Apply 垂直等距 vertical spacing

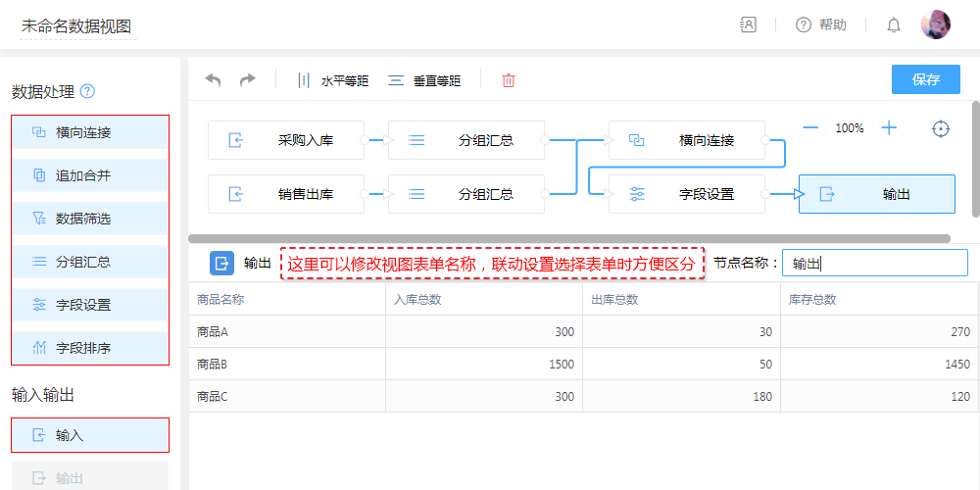(x=424, y=81)
